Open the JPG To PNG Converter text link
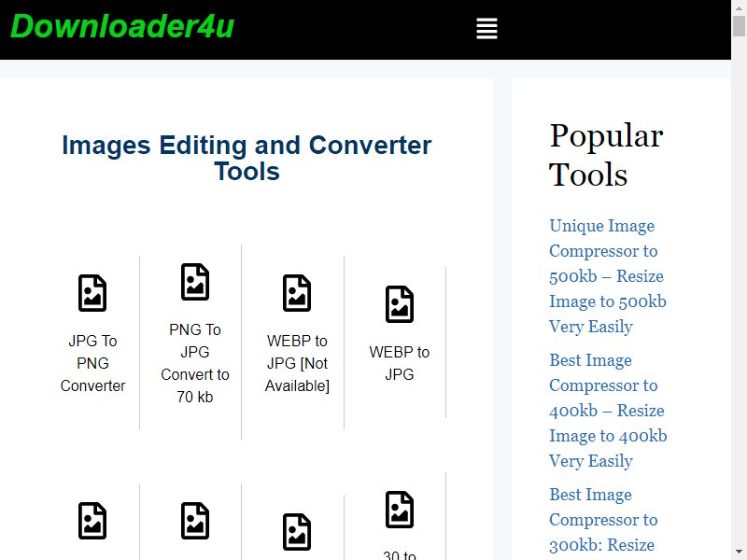 click(x=92, y=363)
